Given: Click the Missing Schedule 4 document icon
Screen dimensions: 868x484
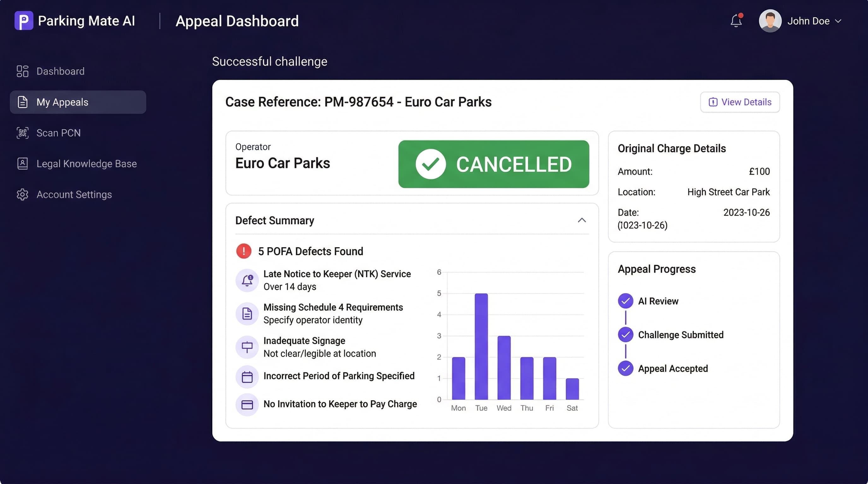Looking at the screenshot, I should 247,313.
